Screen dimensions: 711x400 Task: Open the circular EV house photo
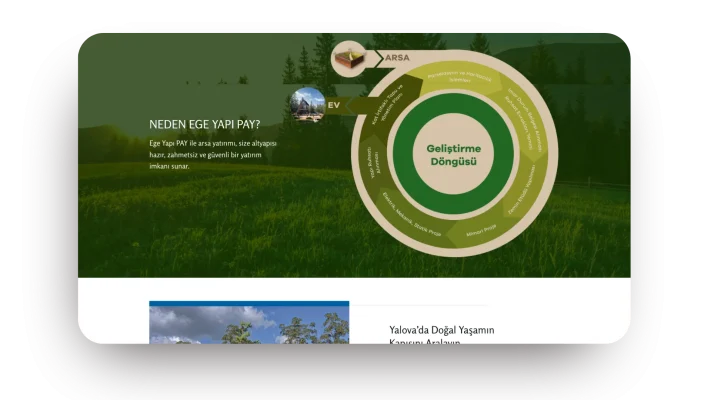[x=307, y=105]
